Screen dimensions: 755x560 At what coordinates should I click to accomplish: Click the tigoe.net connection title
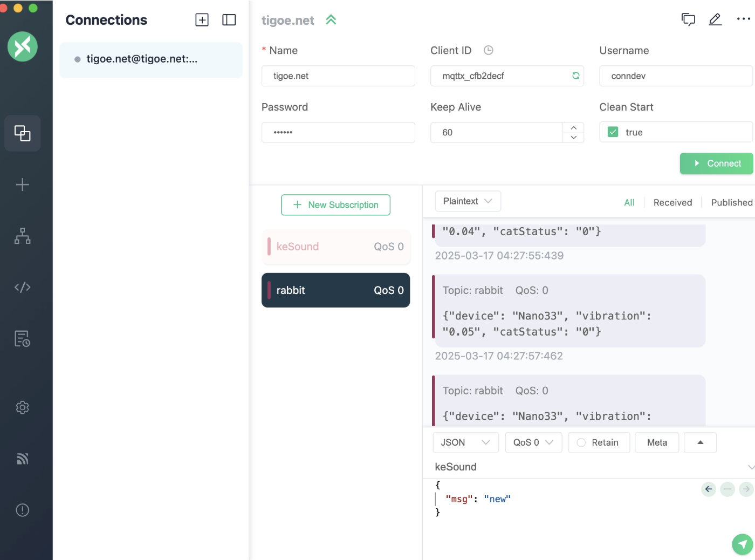287,21
